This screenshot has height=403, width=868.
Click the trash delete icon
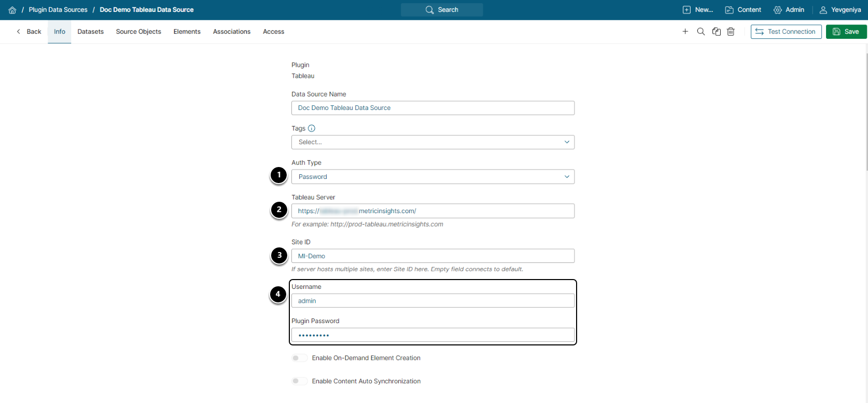[731, 32]
